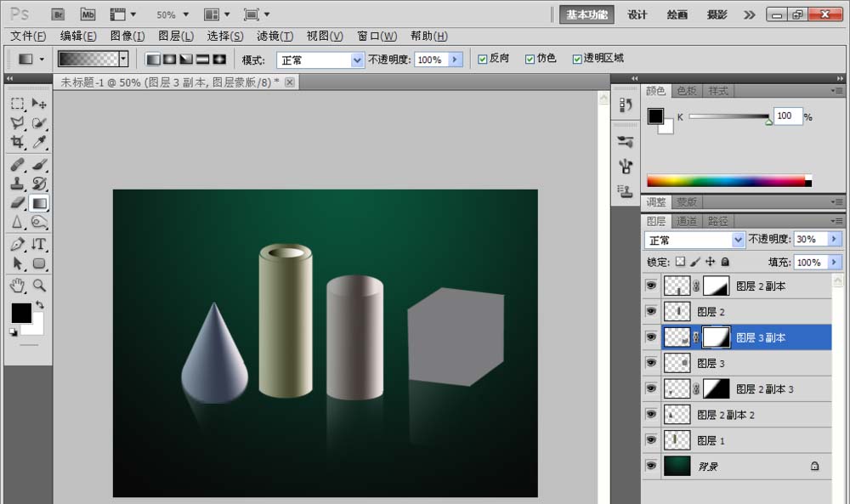Toggle visibility of 图层 2 副本 3
This screenshot has height=504, width=850.
point(651,388)
